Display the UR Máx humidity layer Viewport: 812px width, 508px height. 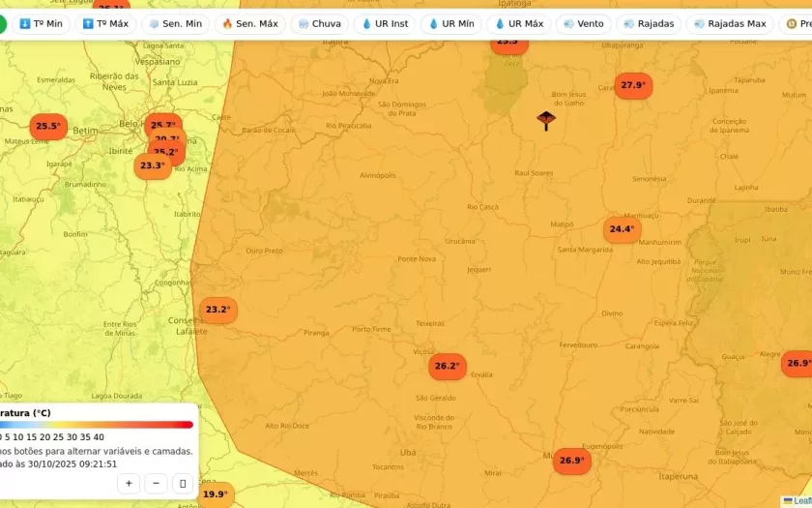(518, 24)
